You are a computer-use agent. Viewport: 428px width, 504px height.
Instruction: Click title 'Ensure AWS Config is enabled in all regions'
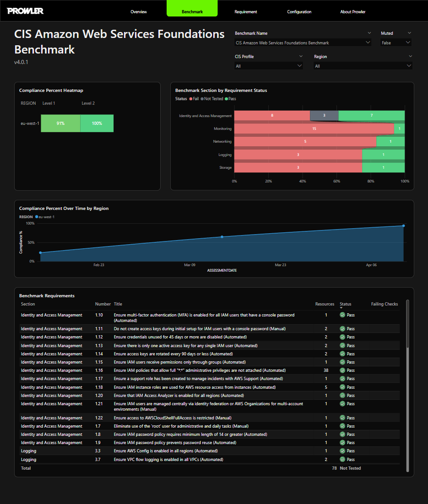166,451
